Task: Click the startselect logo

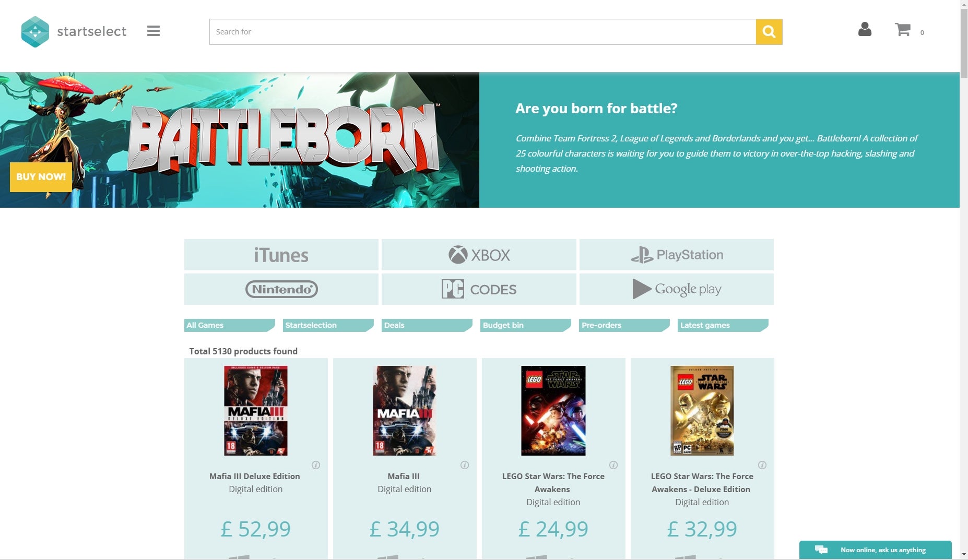Action: [74, 32]
